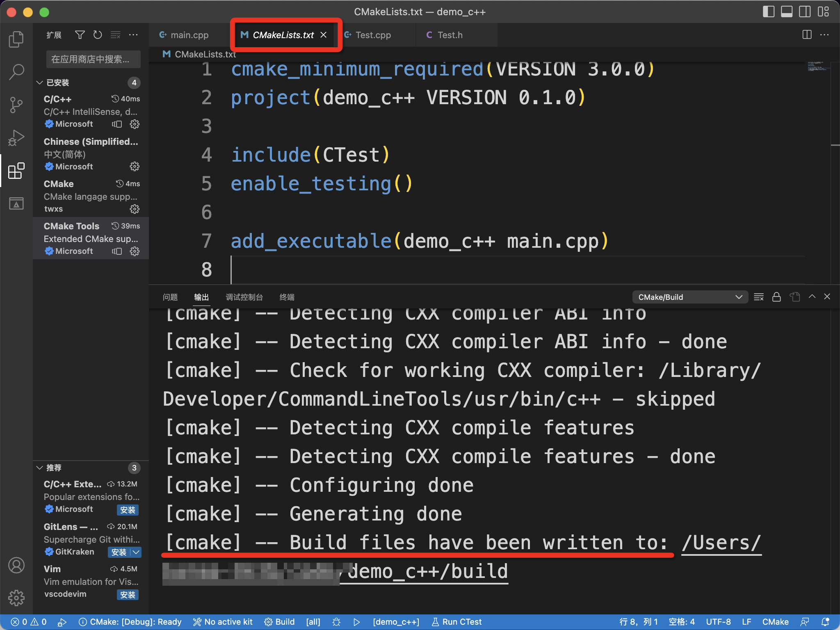Open the Manage gear in activity bar

coord(16,598)
